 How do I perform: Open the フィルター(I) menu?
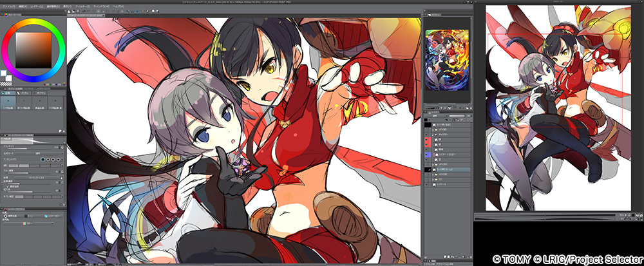tap(83, 6)
